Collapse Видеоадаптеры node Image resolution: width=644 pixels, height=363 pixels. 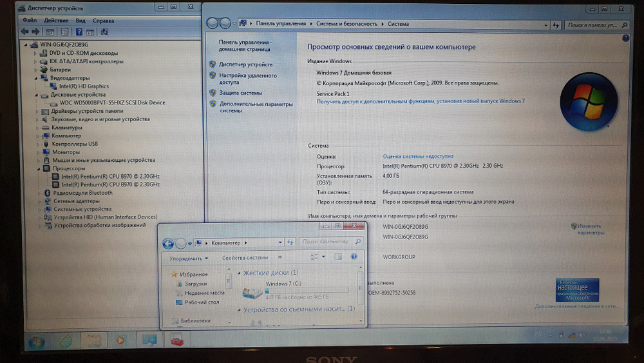[x=36, y=78]
